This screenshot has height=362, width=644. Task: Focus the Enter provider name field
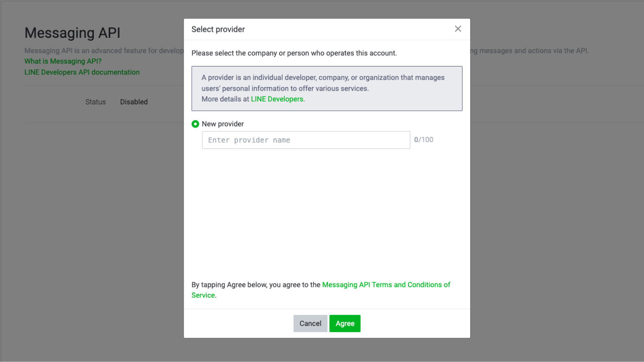pos(306,140)
